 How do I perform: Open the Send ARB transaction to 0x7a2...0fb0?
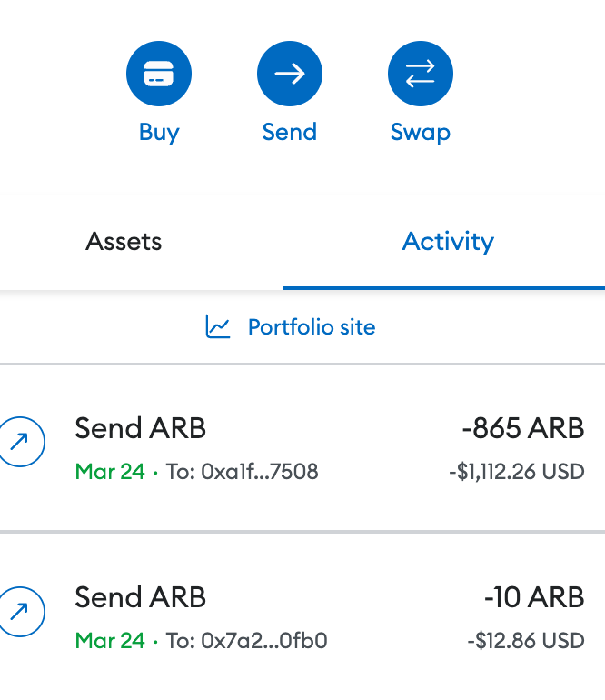[302, 617]
